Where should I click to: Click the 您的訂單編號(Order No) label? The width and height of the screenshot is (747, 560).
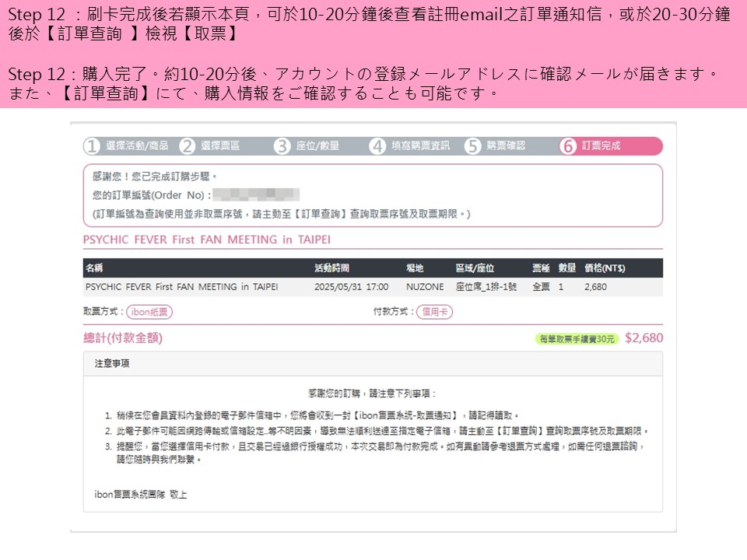(152, 195)
